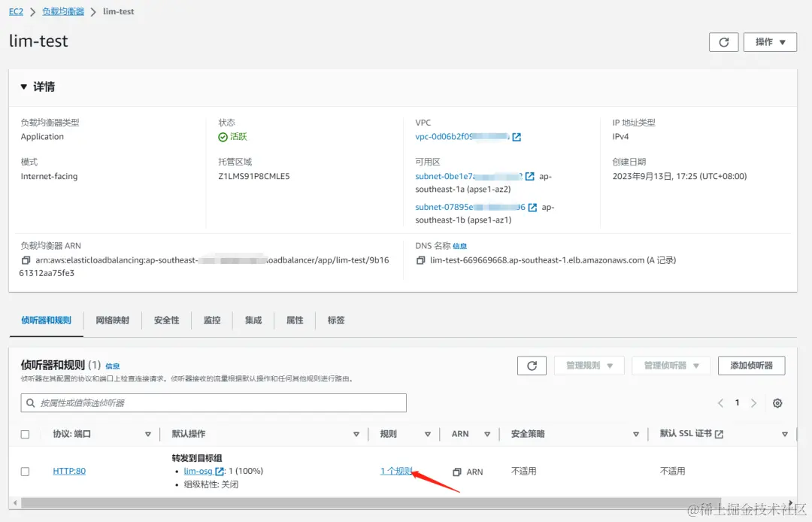Open subnet-0be1e7 link
This screenshot has width=812, height=522.
[x=468, y=177]
